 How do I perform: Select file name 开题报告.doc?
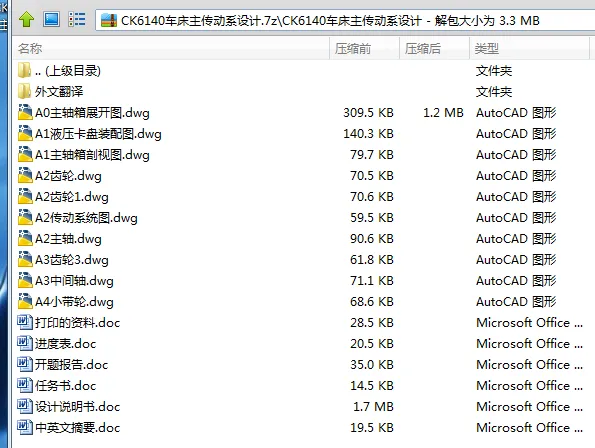(x=71, y=365)
